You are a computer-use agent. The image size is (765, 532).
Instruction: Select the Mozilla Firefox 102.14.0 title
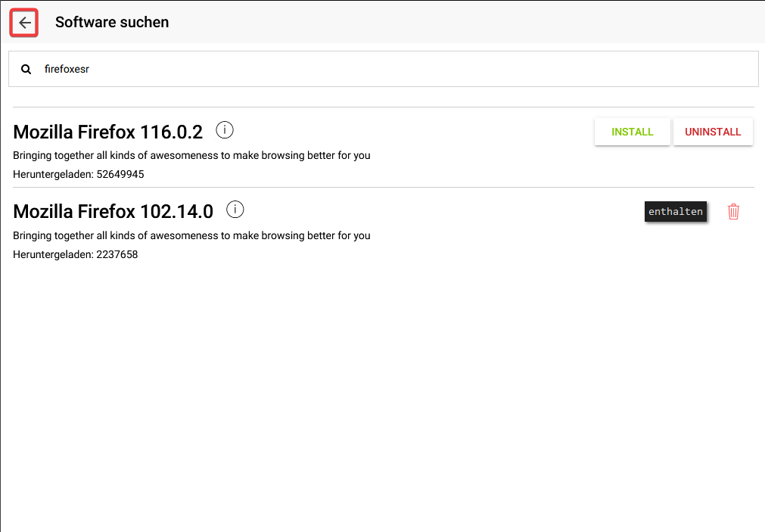point(114,211)
